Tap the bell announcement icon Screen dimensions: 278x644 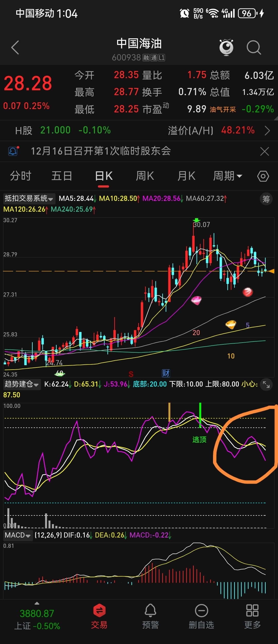(x=13, y=151)
